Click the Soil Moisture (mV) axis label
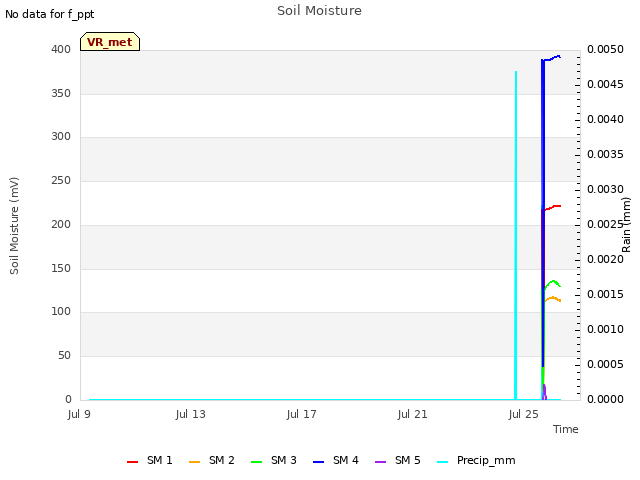The image size is (640, 480). tap(14, 226)
